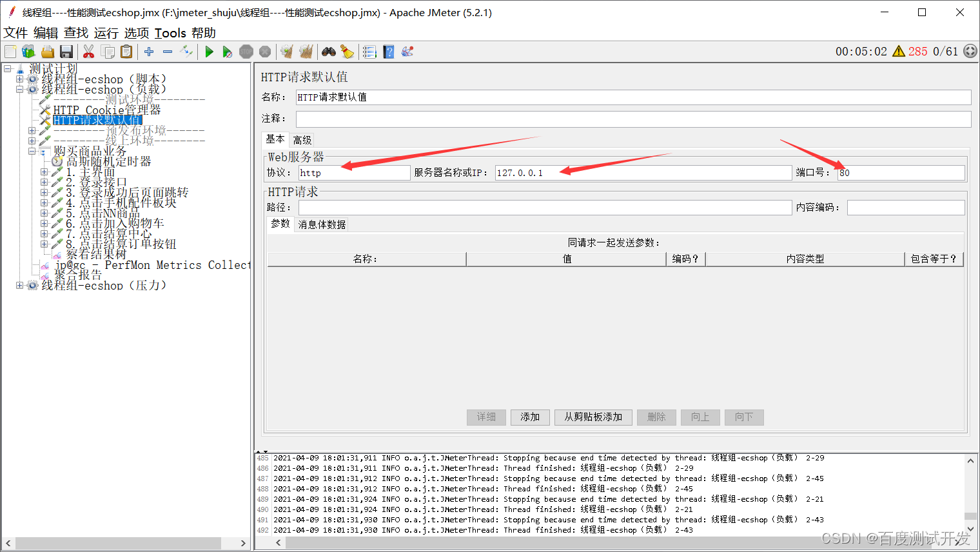980x552 pixels.
Task: Click the Cut scissors icon
Action: 89,52
